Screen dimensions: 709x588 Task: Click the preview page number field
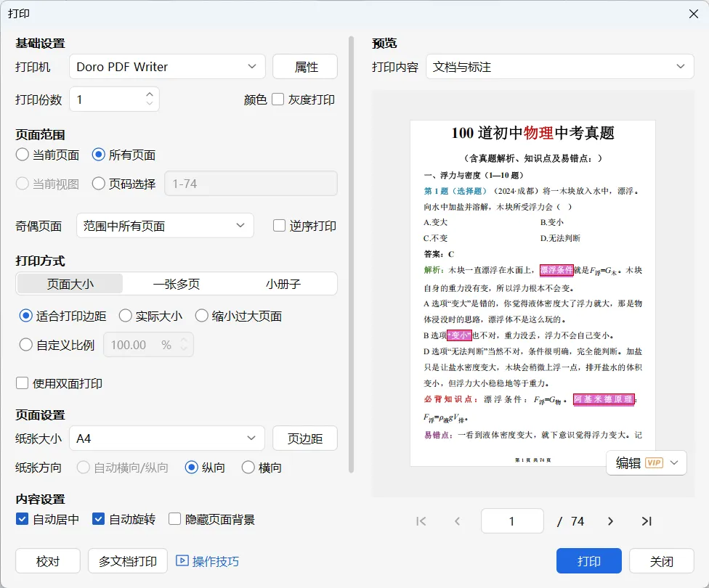(512, 521)
